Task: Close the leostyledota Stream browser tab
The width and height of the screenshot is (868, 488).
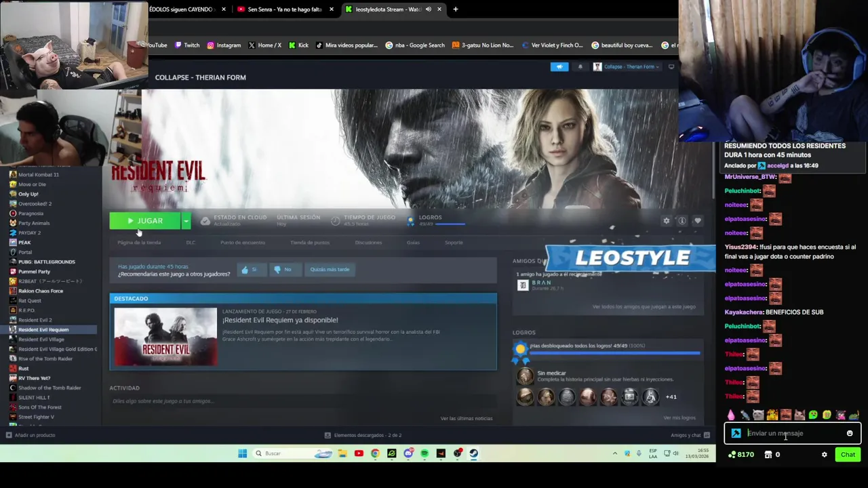Action: (x=439, y=9)
